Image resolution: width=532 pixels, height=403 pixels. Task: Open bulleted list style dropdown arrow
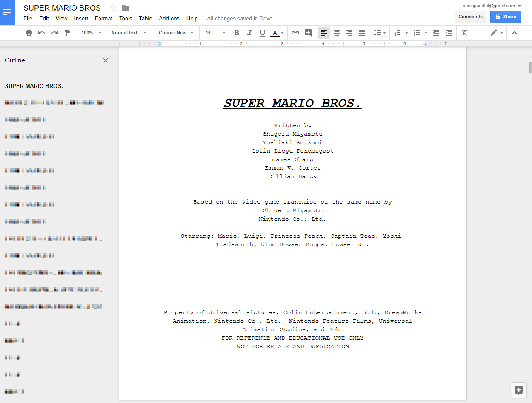tap(426, 33)
